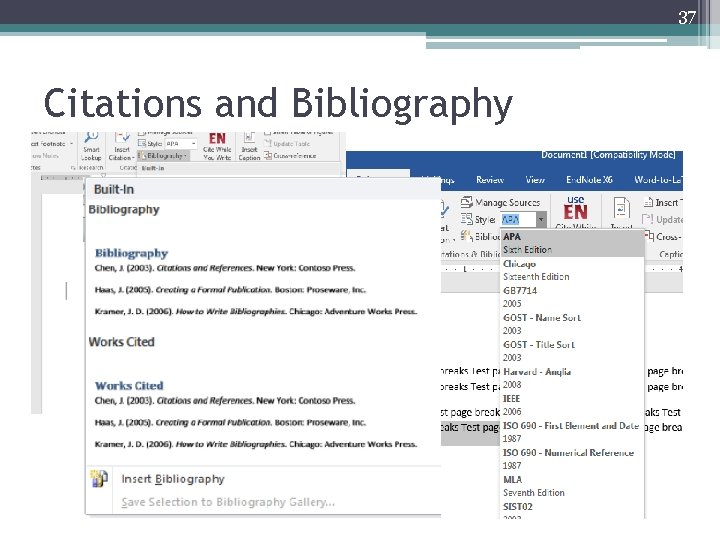This screenshot has width=720, height=540.
Task: Click the Insert Caption page icon in right window
Action: pyautogui.click(x=621, y=208)
